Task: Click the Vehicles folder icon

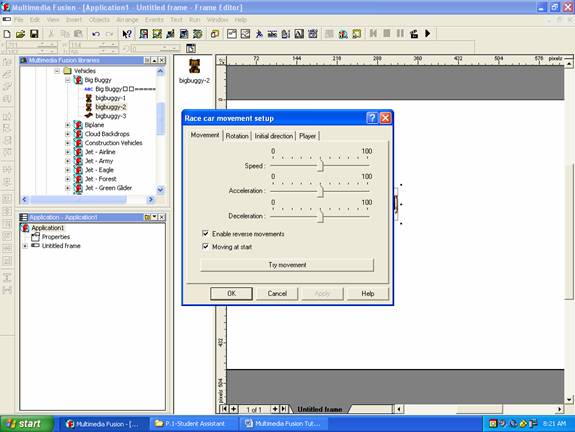Action: pos(67,71)
